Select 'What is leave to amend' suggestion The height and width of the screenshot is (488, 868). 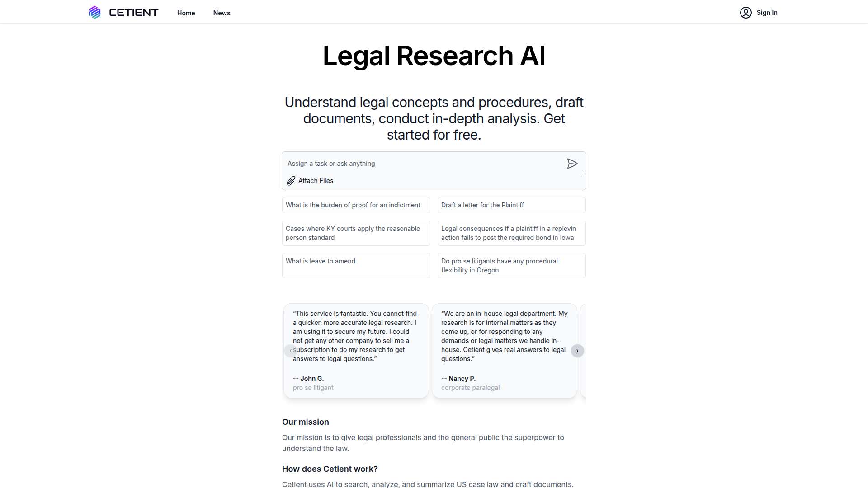click(356, 266)
